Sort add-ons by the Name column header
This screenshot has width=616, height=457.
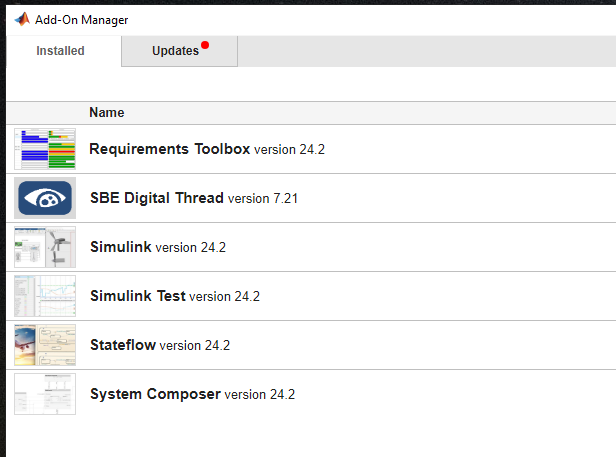(x=106, y=113)
